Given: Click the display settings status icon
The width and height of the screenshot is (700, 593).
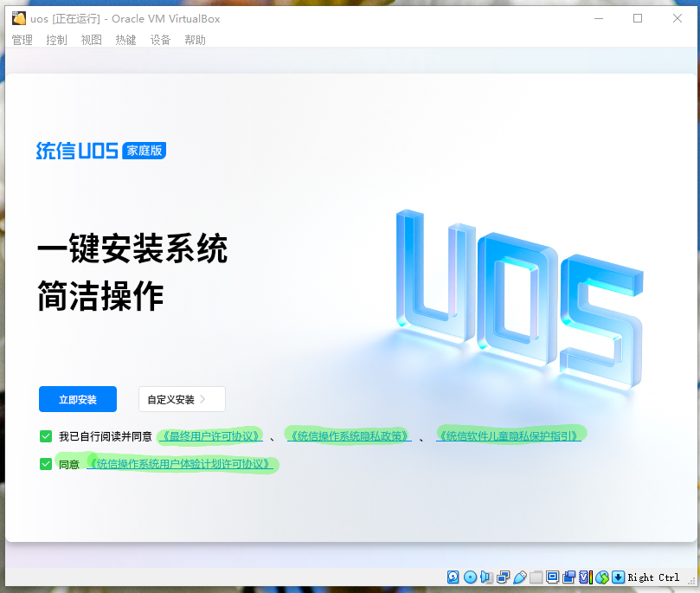Looking at the screenshot, I should (x=553, y=577).
